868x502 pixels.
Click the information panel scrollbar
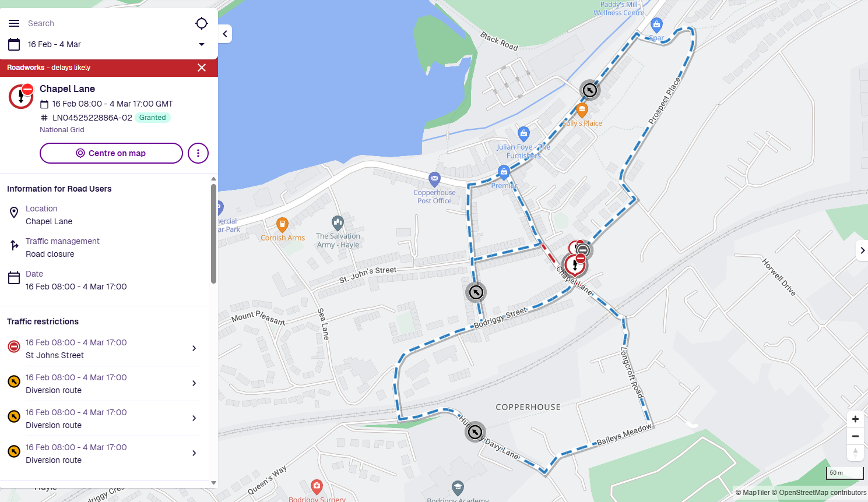(213, 233)
